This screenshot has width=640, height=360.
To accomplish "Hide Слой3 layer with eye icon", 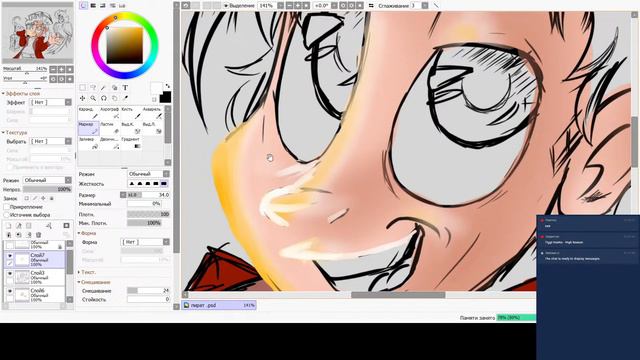I will pos(10,273).
